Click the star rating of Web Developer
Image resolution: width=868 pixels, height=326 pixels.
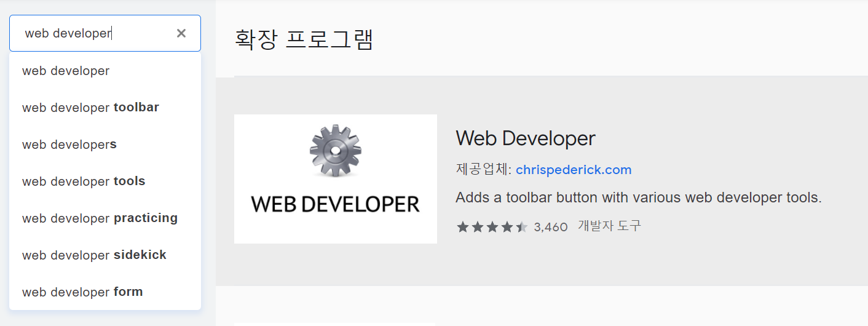pyautogui.click(x=492, y=227)
